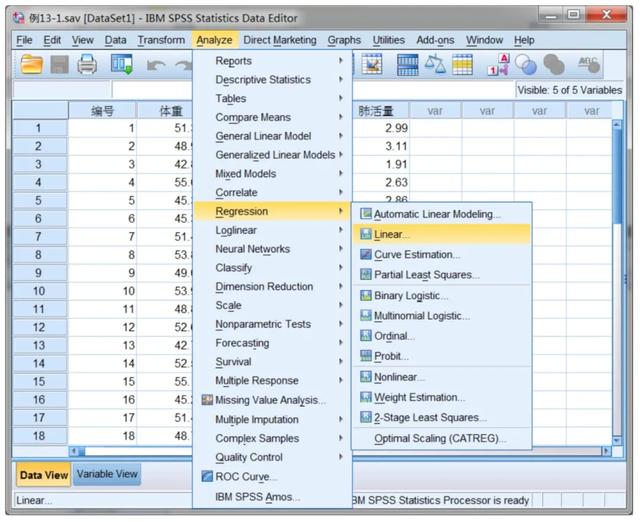Click the Weight cases scale icon
This screenshot has height=522, width=640.
[435, 64]
